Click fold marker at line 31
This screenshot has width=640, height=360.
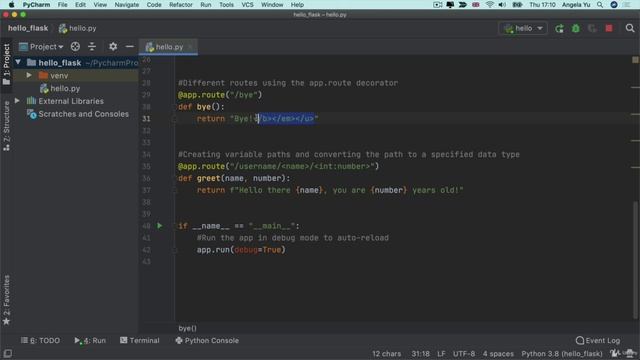tap(174, 119)
